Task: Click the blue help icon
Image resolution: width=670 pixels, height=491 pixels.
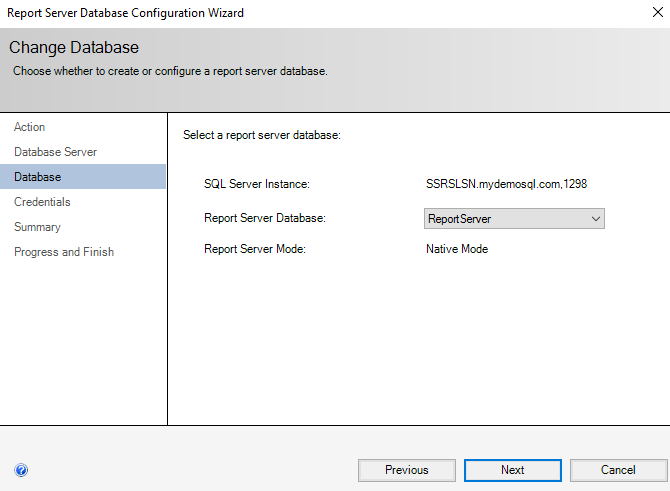Action: click(21, 470)
